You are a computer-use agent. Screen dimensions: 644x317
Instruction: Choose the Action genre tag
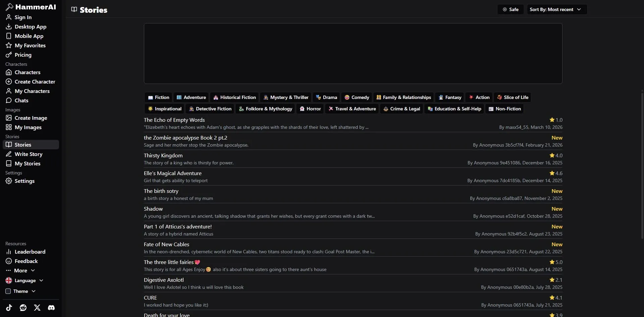pyautogui.click(x=479, y=97)
